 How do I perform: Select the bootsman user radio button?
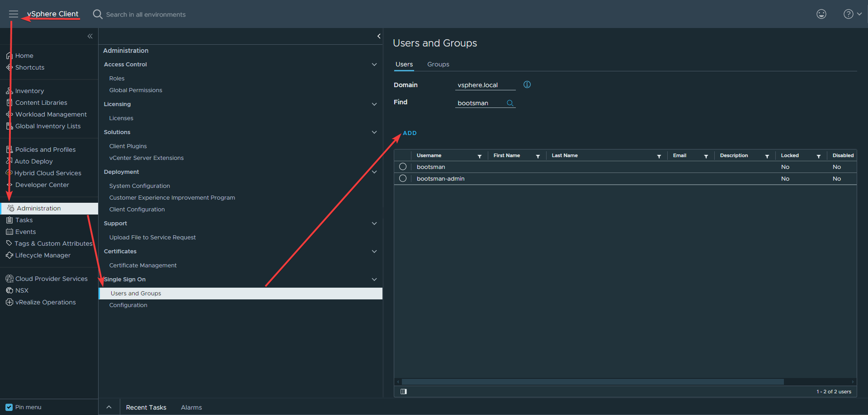[403, 167]
